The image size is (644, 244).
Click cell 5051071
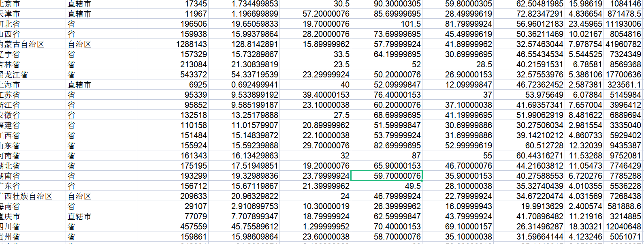(x=623, y=237)
